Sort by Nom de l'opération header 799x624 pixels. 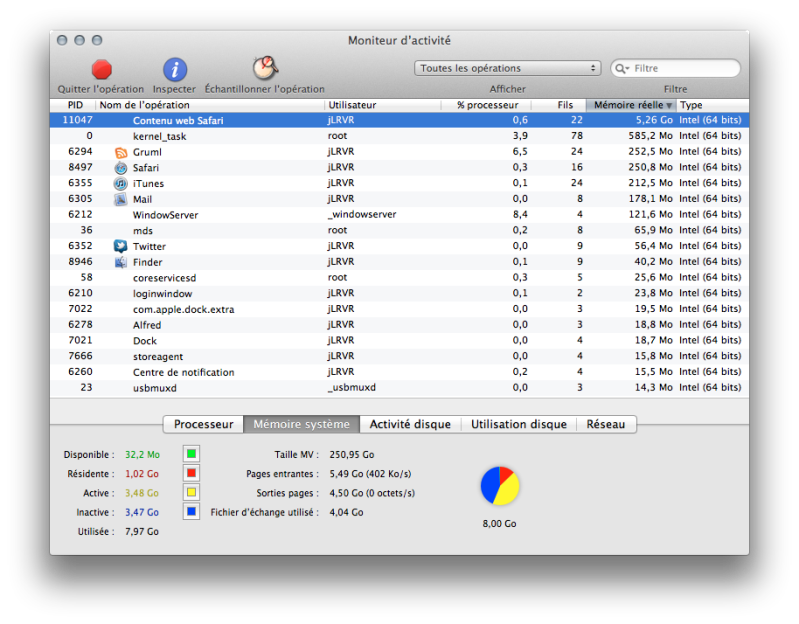pyautogui.click(x=210, y=105)
